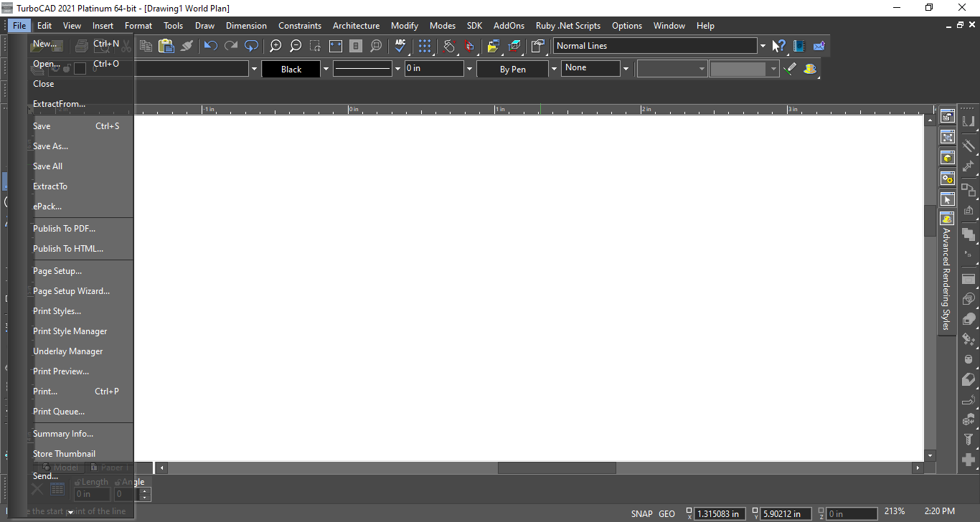
Task: Click the envelope send mail icon
Action: 819,46
